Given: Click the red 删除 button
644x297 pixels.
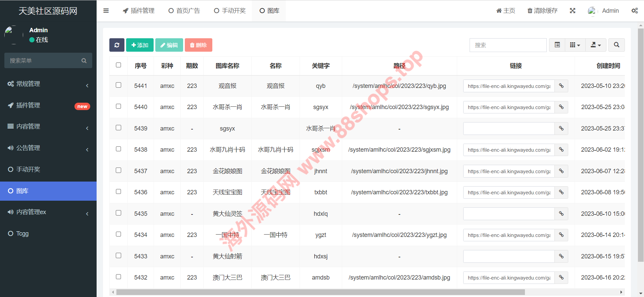Looking at the screenshot, I should coord(198,45).
